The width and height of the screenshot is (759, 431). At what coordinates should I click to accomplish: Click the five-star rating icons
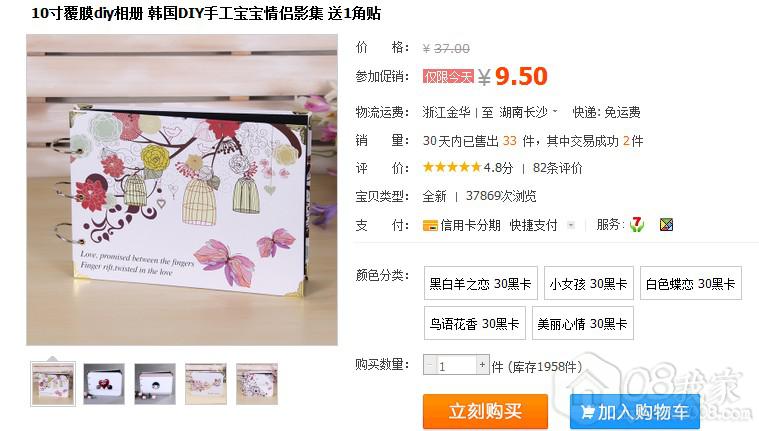(x=452, y=168)
